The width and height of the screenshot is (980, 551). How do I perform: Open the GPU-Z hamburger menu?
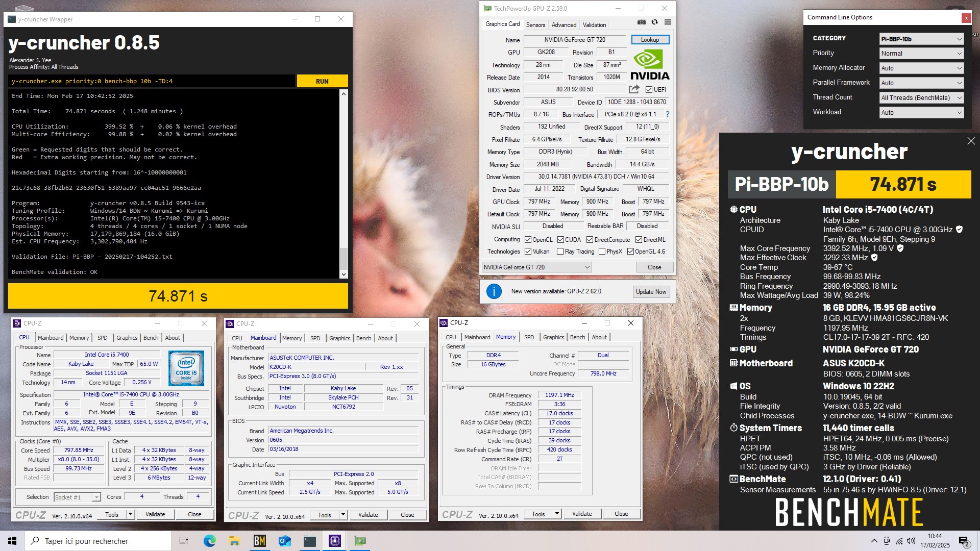coord(668,22)
